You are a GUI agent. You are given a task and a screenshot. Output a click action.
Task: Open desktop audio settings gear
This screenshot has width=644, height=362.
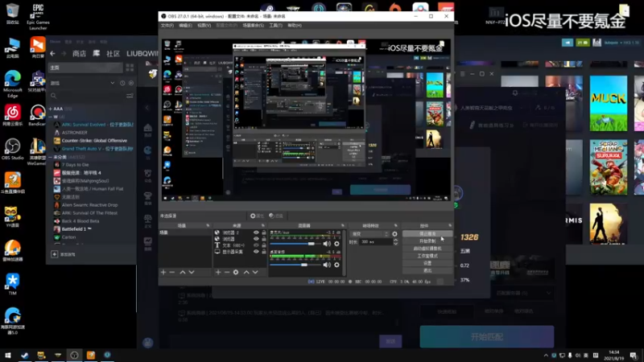click(336, 265)
